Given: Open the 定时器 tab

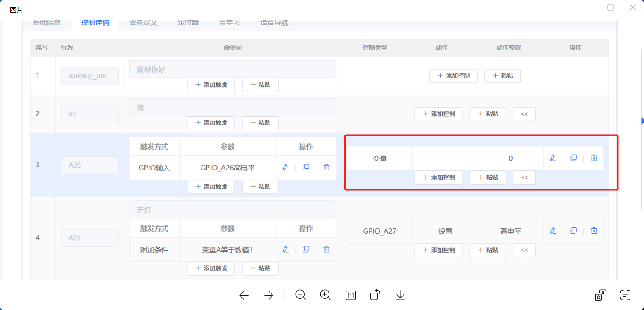Looking at the screenshot, I should click(188, 23).
